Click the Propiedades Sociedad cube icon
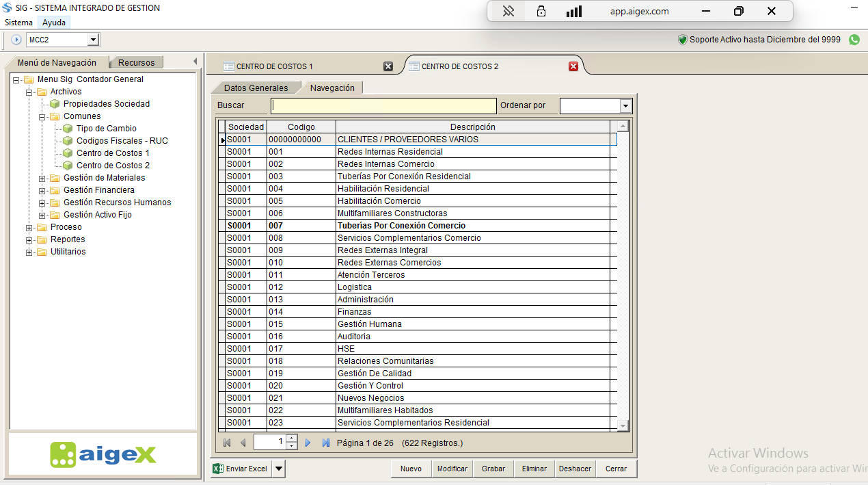Image resolution: width=868 pixels, height=485 pixels. pyautogui.click(x=55, y=104)
